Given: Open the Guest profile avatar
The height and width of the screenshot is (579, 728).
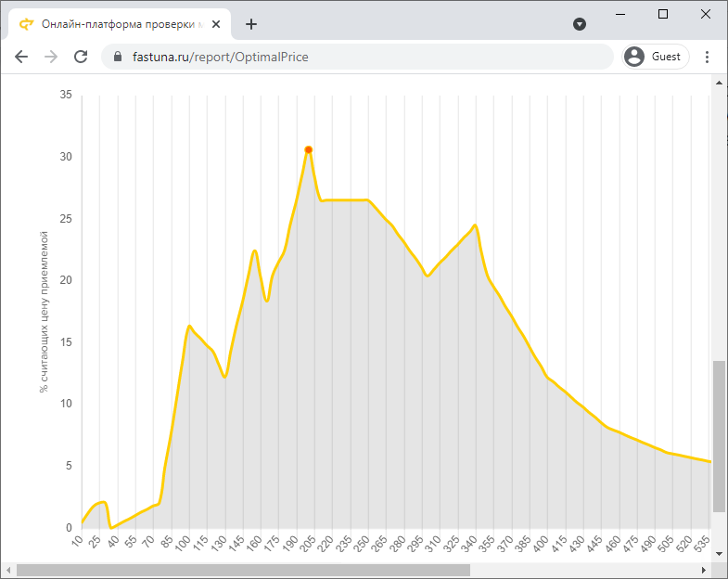Looking at the screenshot, I should click(634, 57).
